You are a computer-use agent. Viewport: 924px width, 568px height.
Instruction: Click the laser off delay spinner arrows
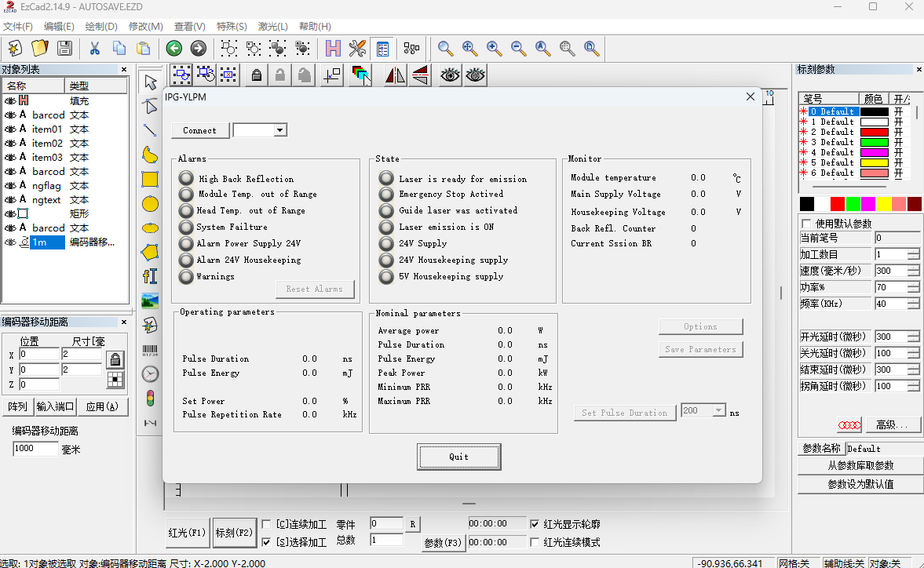[913, 353]
